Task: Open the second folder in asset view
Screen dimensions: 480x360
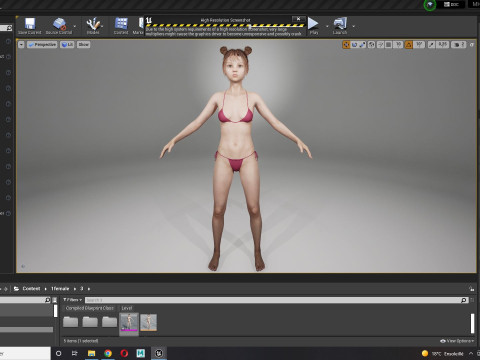Action: pyautogui.click(x=90, y=322)
